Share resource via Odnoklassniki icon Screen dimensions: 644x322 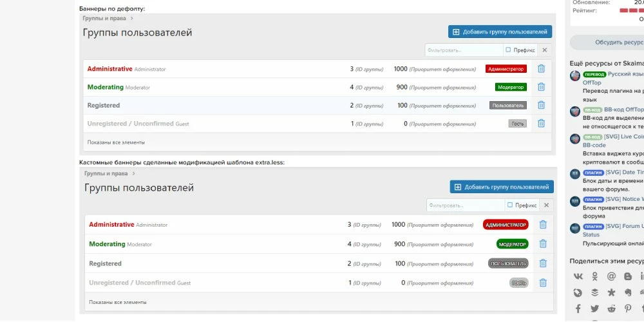coord(594,276)
